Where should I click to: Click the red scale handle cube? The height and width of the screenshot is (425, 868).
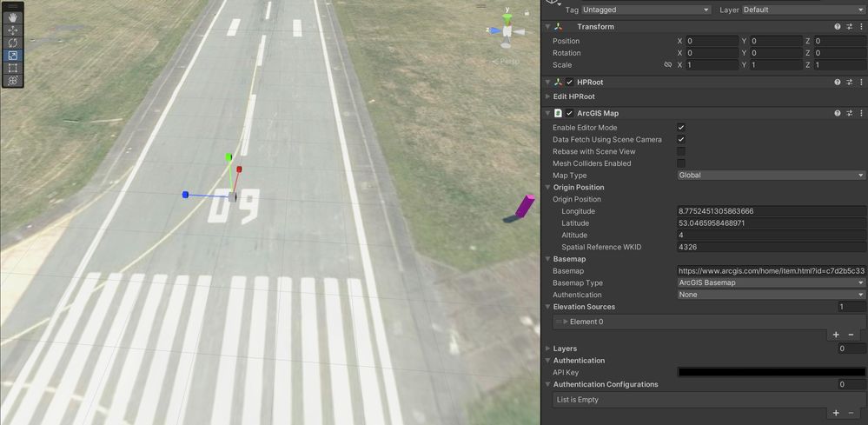pyautogui.click(x=239, y=169)
